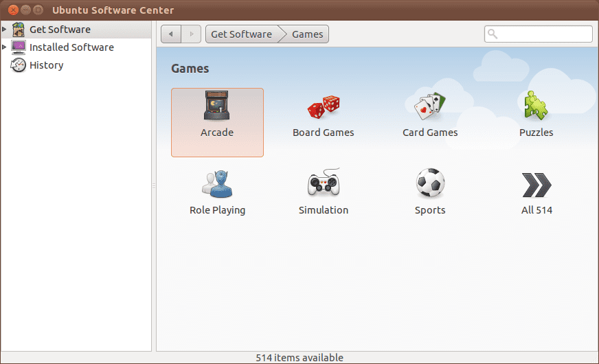
Task: Click the Games breadcrumb button
Action: 307,34
